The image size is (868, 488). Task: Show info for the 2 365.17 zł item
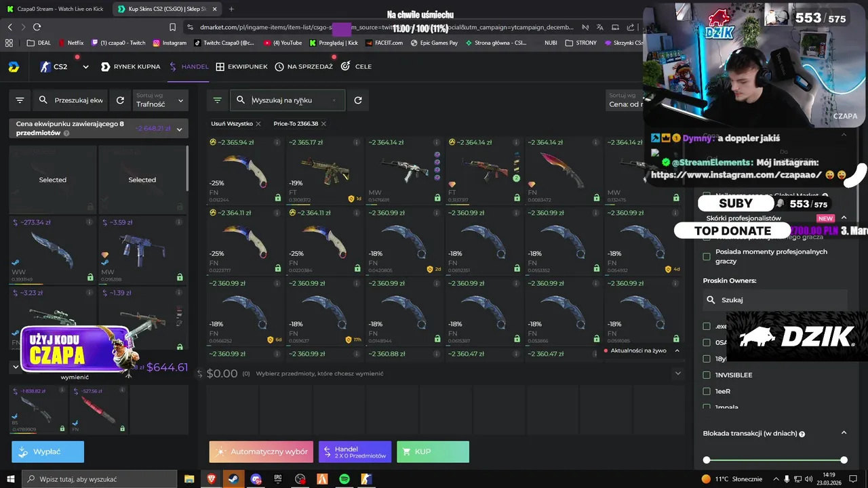tap(357, 142)
